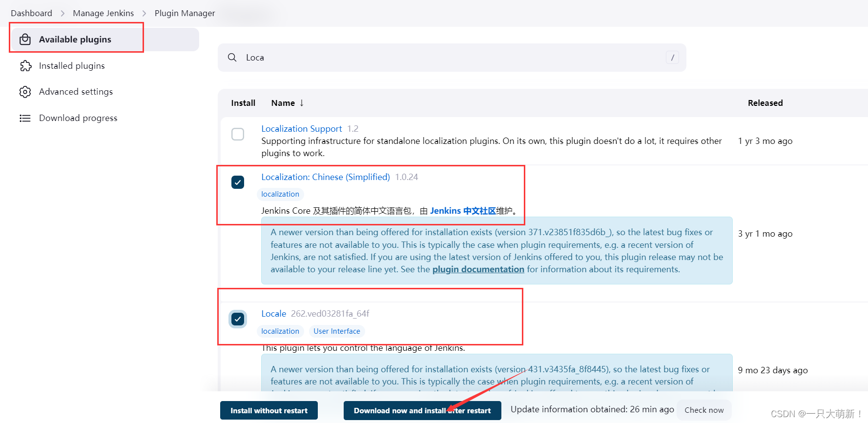Screen dimensions: 868x423
Task: Uncheck the Localization: Chinese (Simplified) checkbox
Action: click(238, 182)
